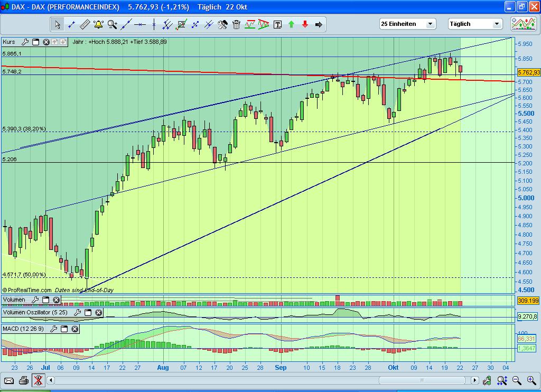541x392 pixels.
Task: Maximize the Volumen panel
Action: [45, 300]
